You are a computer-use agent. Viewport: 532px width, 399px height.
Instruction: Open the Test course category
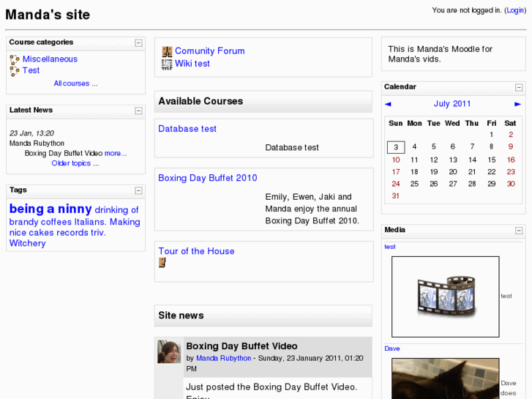[31, 70]
